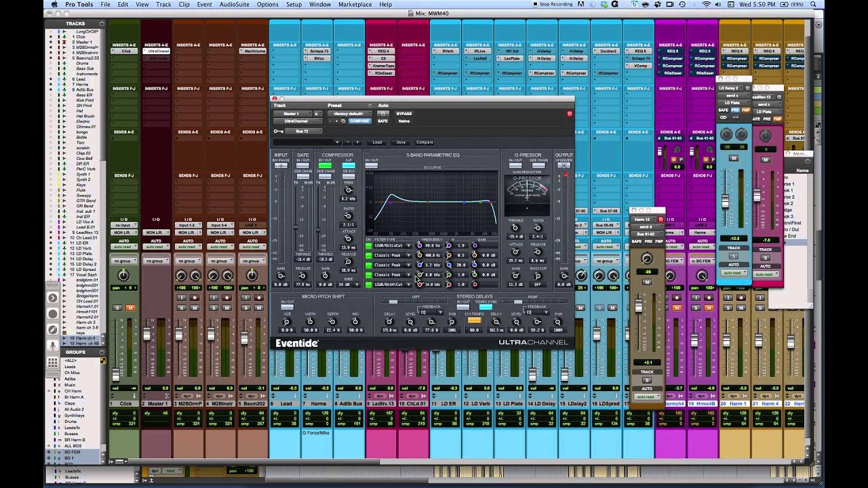
Task: Select 17 Vocal Sqsh in the Tracks list
Action: [x=84, y=274]
